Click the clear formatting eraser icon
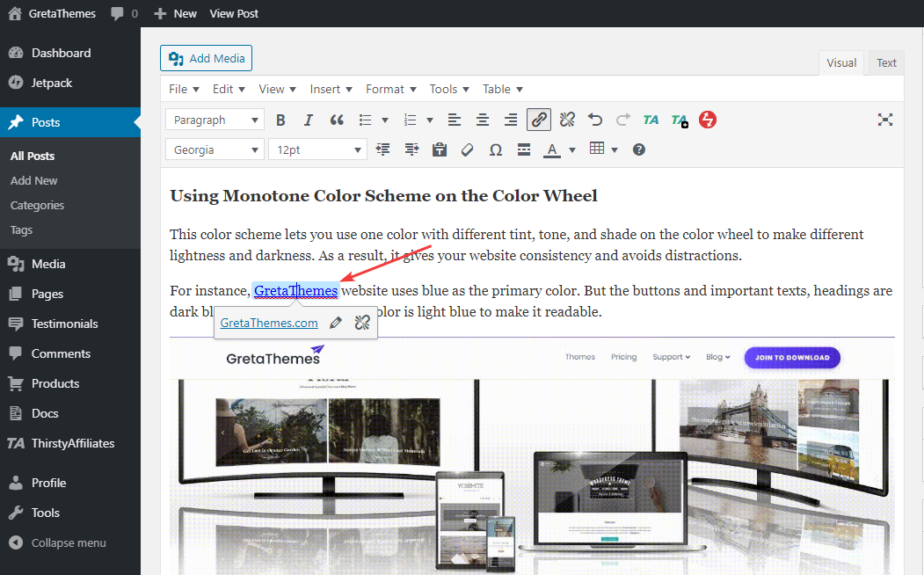 tap(468, 149)
